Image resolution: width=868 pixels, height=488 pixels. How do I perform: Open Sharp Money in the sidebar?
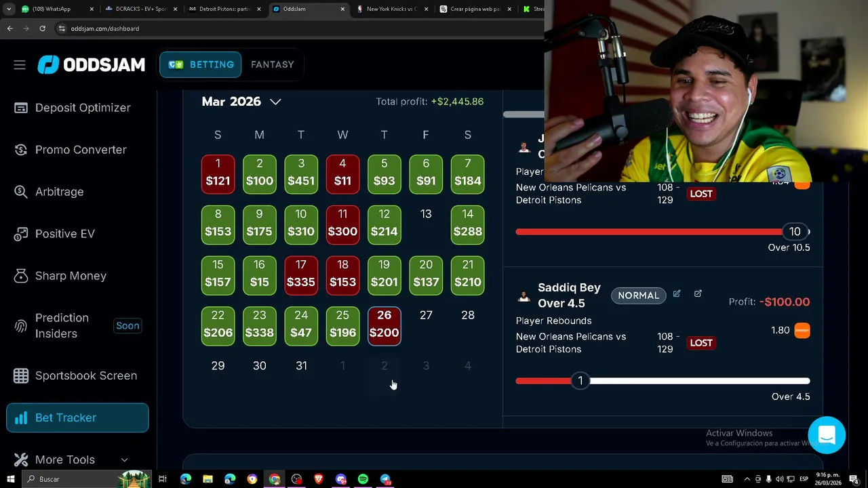click(77, 276)
